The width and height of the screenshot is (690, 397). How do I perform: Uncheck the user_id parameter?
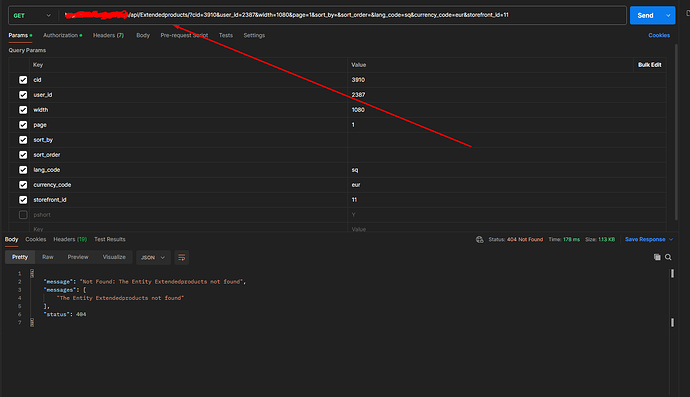pyautogui.click(x=23, y=95)
